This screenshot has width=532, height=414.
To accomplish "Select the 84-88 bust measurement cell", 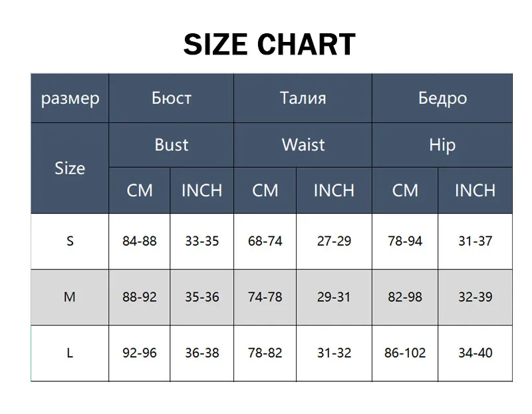I will pyautogui.click(x=140, y=241).
